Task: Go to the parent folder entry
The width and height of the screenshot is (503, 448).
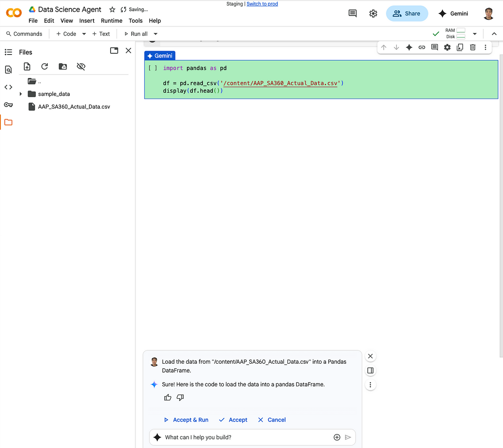Action: 34,81
